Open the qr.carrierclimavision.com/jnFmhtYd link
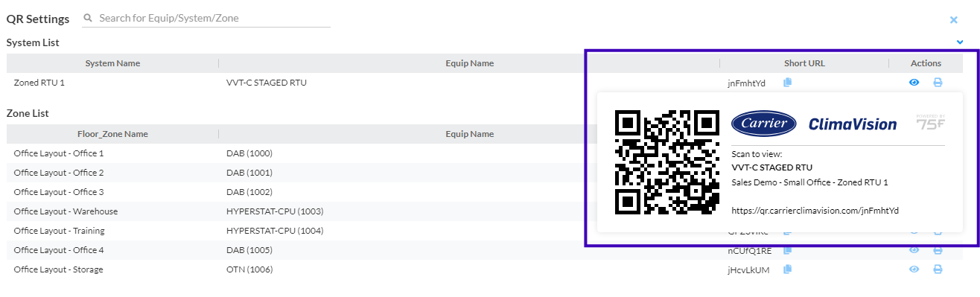Viewport: 980px width, 297px height. click(x=815, y=211)
